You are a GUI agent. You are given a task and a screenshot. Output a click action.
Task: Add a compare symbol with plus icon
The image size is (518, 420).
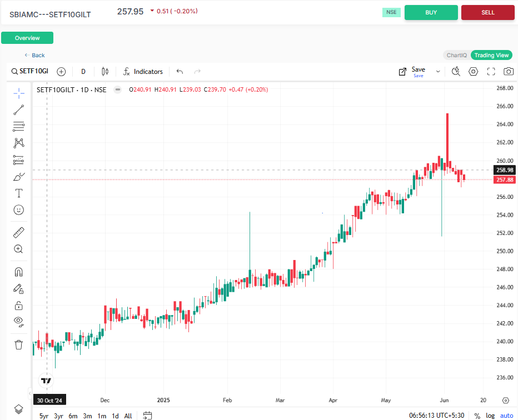[61, 72]
